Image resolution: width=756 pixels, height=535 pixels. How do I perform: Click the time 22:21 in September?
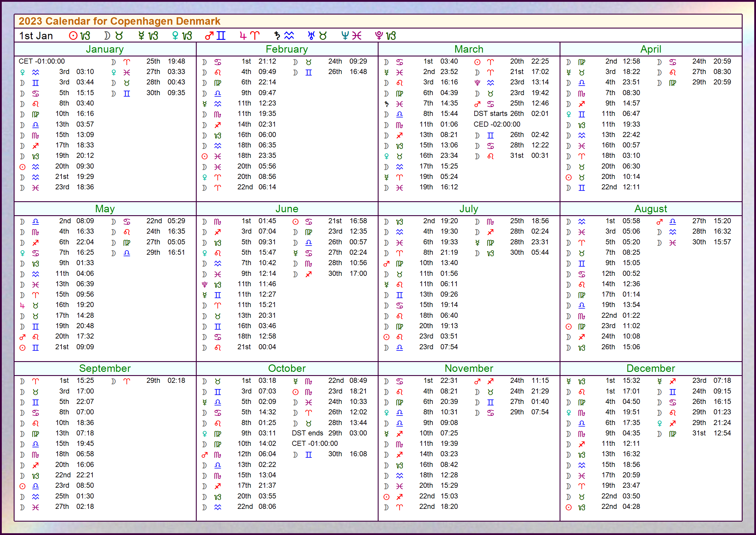click(x=85, y=475)
